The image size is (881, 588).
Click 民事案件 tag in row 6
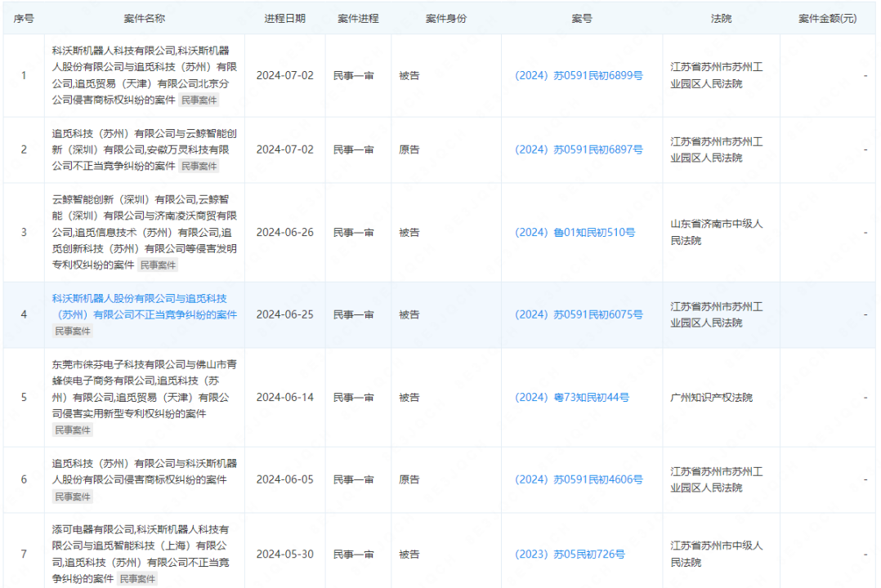73,497
